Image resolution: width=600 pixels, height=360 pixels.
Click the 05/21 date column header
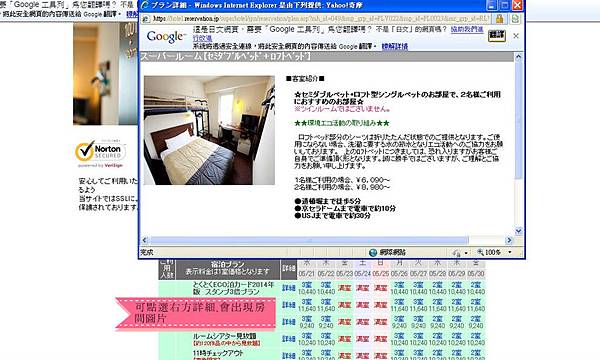click(307, 274)
